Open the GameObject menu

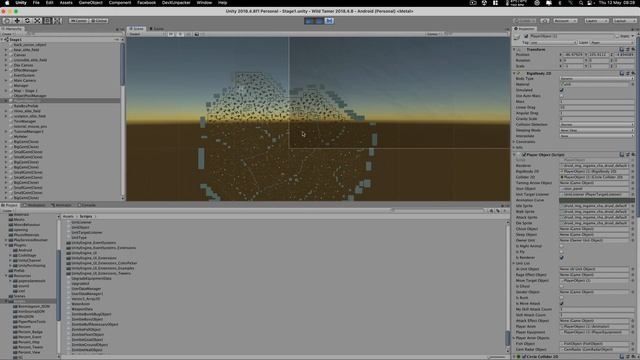[91, 3]
